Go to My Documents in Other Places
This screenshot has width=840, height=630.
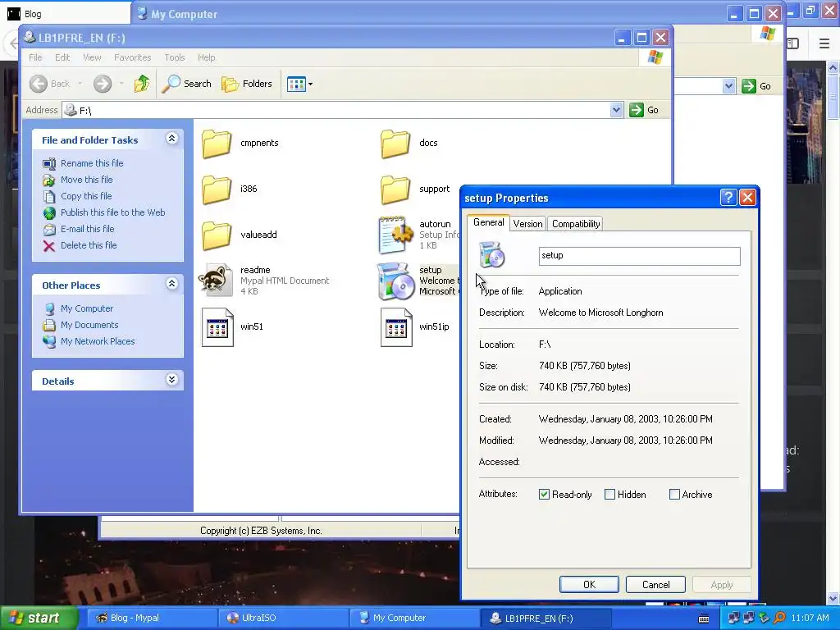coord(89,325)
